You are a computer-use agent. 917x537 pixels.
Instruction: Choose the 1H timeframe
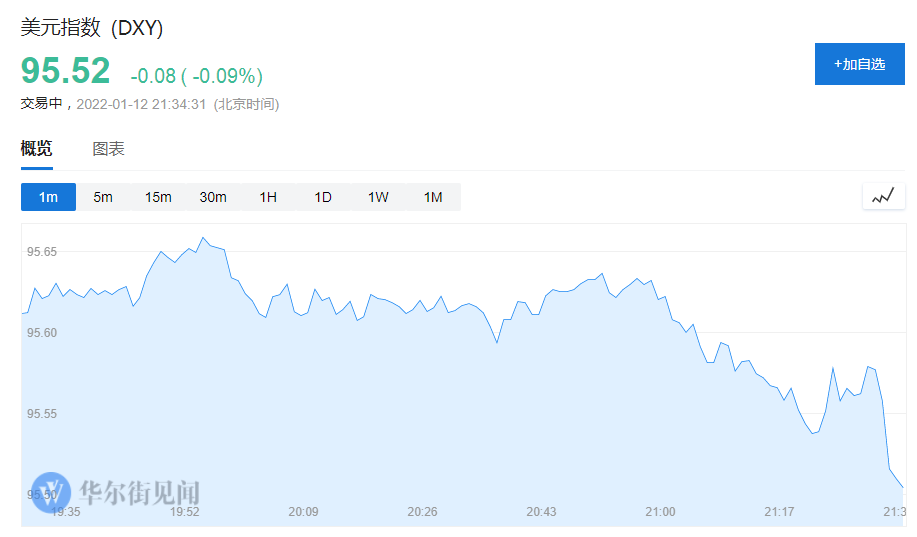point(268,197)
